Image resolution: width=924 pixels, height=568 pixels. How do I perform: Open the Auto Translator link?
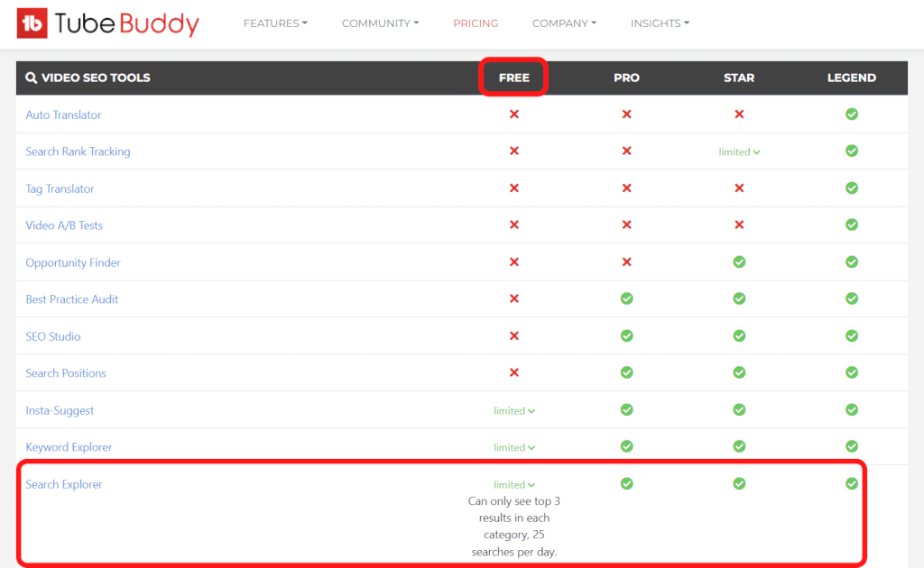pos(63,115)
